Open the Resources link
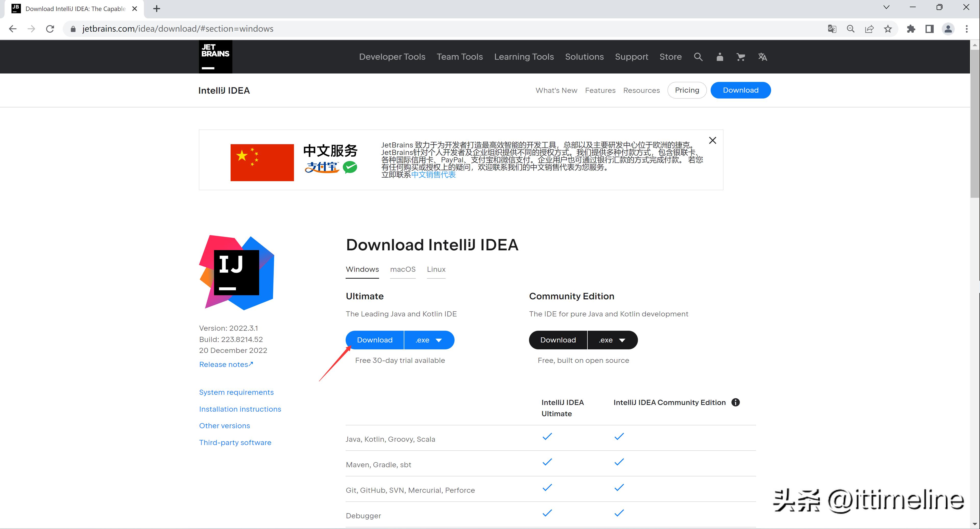The width and height of the screenshot is (980, 529). tap(642, 91)
